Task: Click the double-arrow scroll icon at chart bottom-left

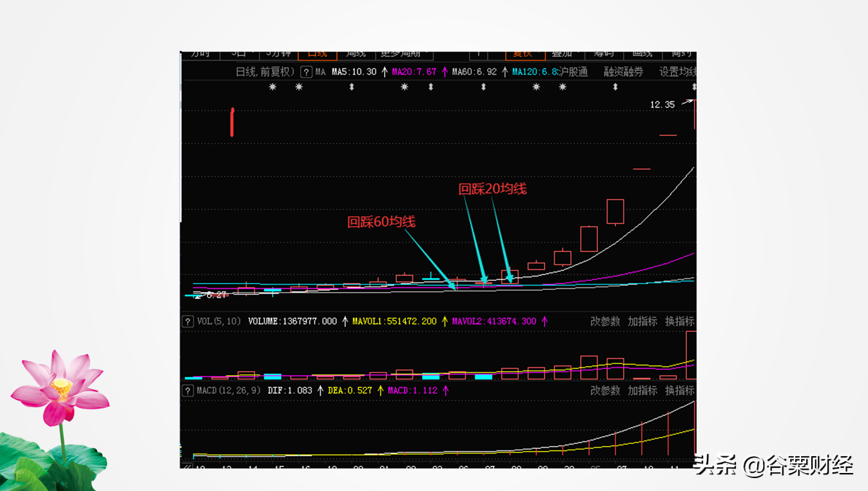Action: (x=187, y=465)
